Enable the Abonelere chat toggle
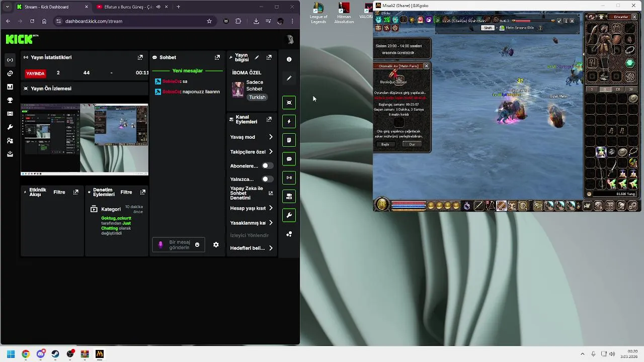 coord(267,166)
